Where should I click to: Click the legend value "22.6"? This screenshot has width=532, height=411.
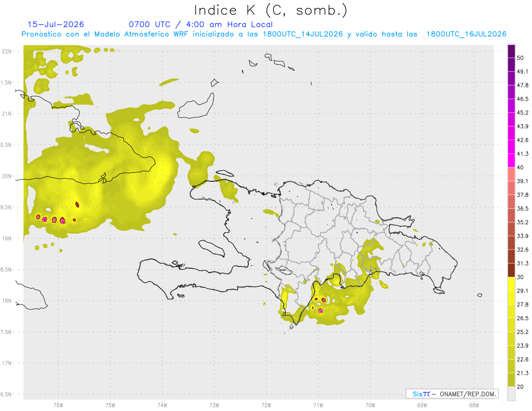(523, 359)
